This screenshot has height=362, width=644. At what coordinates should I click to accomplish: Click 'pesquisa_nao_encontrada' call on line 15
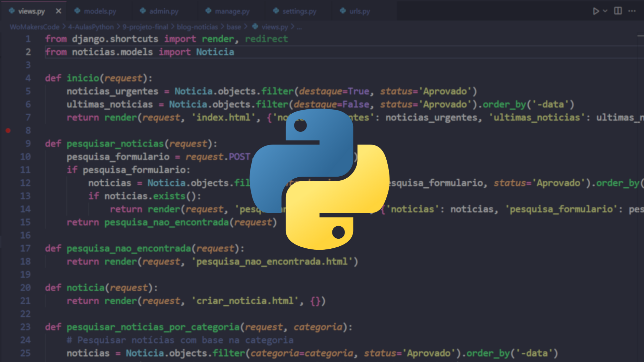[x=166, y=222]
